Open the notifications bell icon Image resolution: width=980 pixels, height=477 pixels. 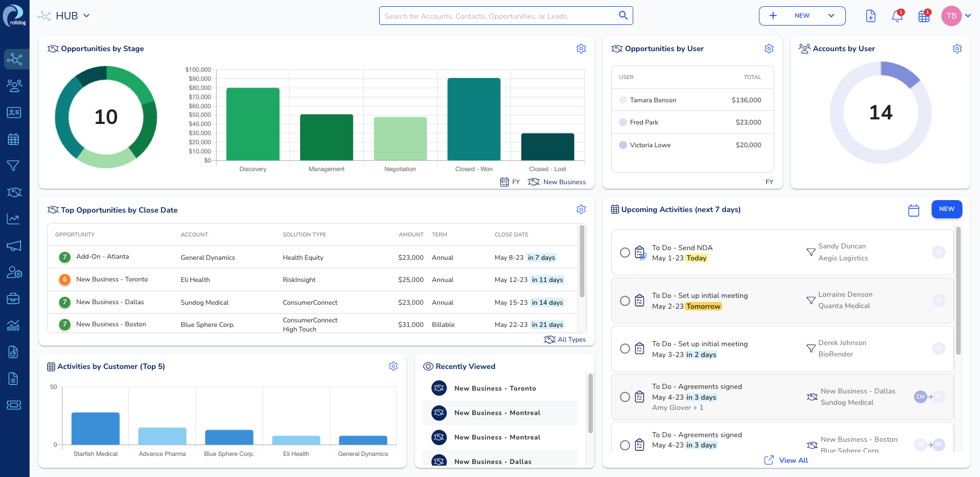pos(897,16)
